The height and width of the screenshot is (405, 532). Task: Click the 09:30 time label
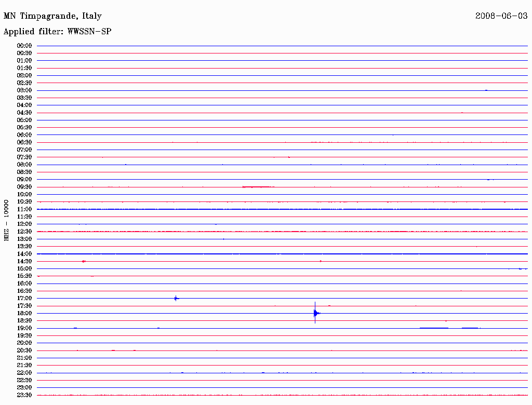24,187
